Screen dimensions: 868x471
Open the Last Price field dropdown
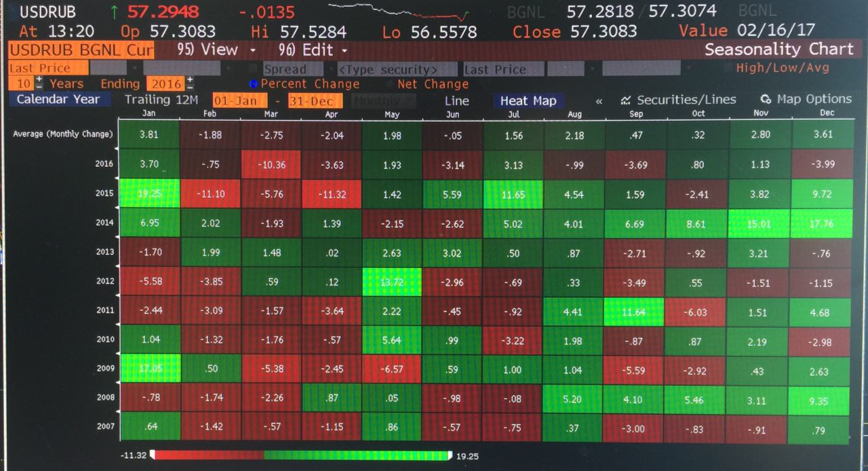(x=49, y=68)
